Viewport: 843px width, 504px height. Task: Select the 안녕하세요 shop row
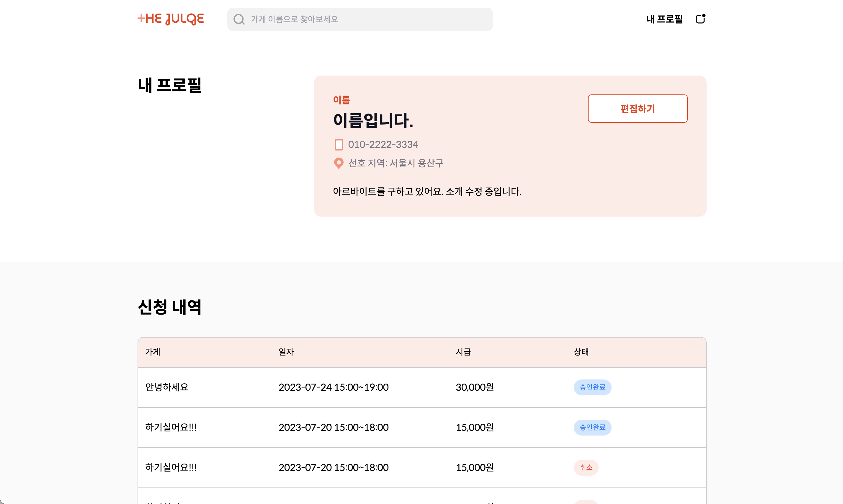[167, 387]
